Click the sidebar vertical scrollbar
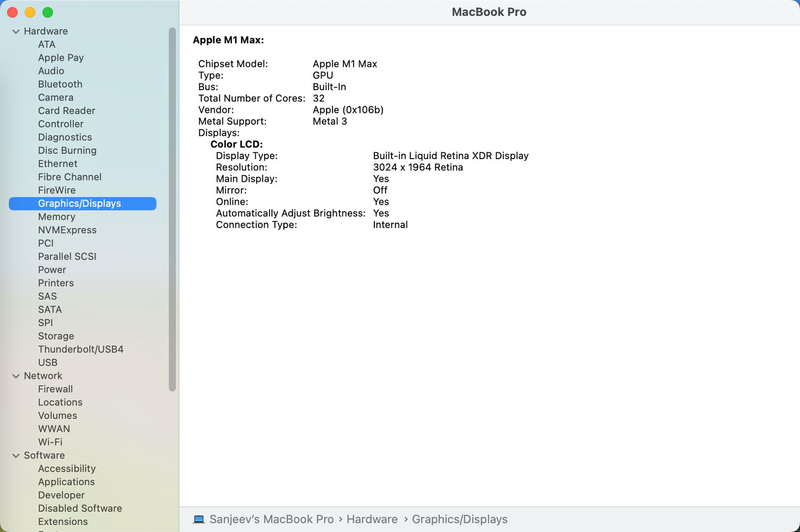This screenshot has height=532, width=800. (x=172, y=210)
